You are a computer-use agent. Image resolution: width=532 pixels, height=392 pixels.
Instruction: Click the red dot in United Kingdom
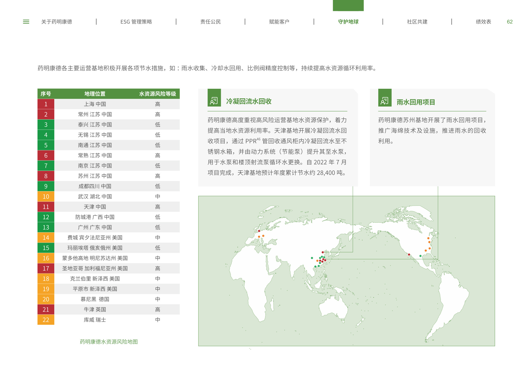click(259, 231)
